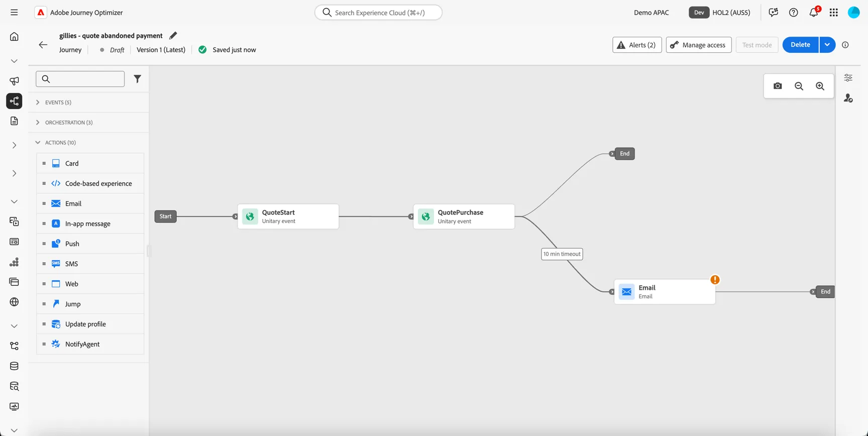Click the warning badge on the Email node
This screenshot has height=436, width=868.
pyautogui.click(x=715, y=280)
